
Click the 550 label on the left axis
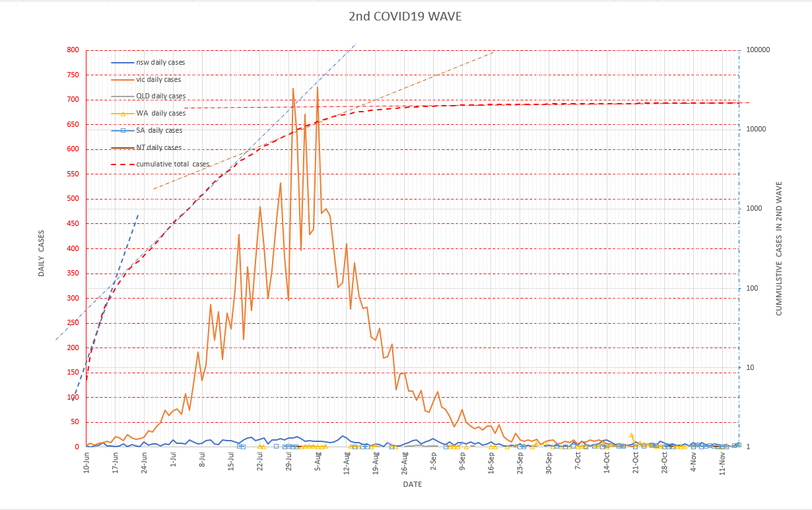pos(72,174)
